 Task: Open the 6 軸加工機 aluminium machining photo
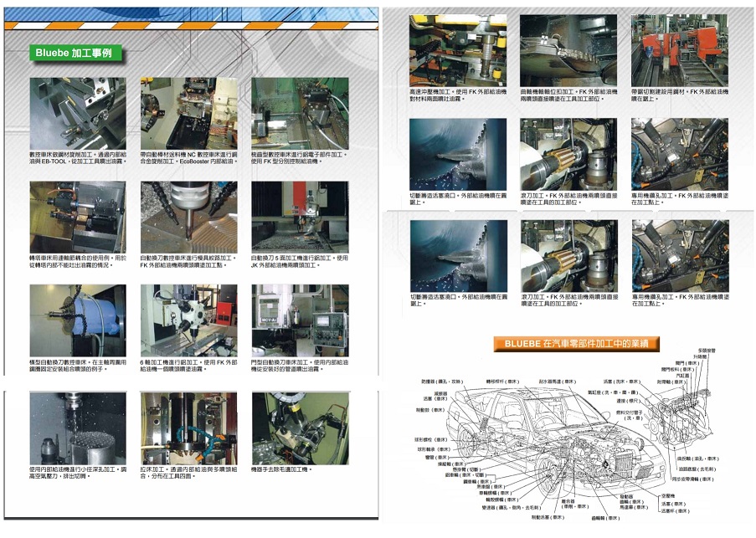189,320
